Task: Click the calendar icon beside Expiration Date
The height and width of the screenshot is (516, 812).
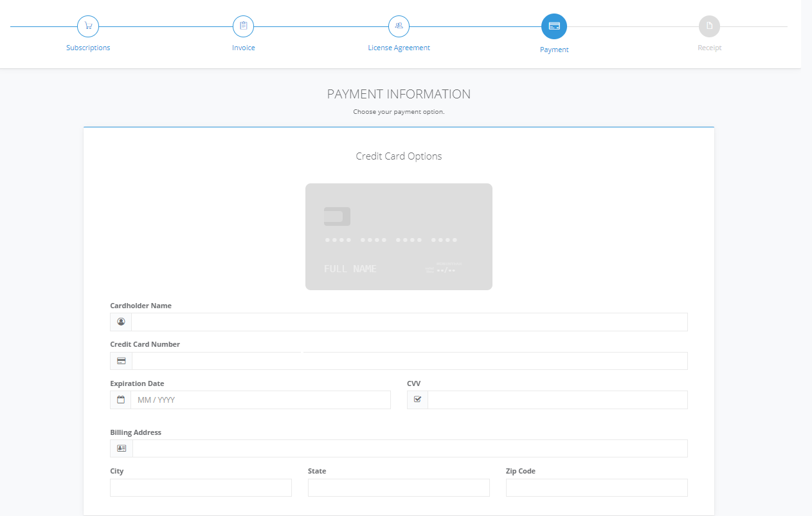Action: point(121,400)
